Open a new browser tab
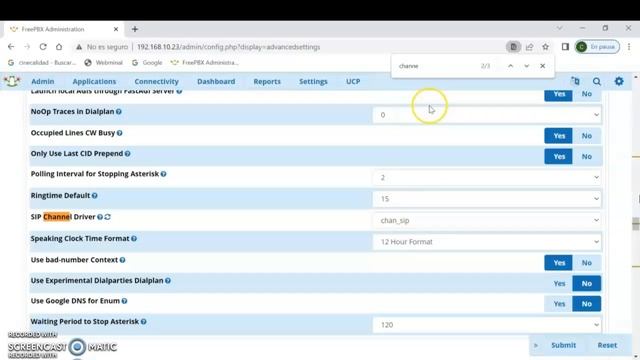640x360 pixels. point(135,29)
